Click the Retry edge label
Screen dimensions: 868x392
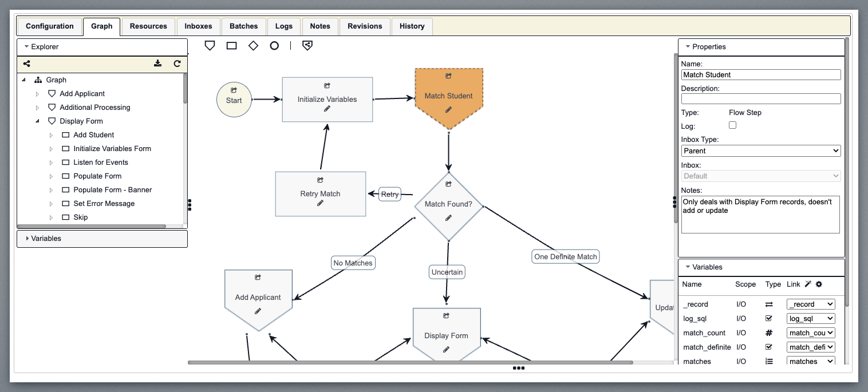click(x=390, y=194)
